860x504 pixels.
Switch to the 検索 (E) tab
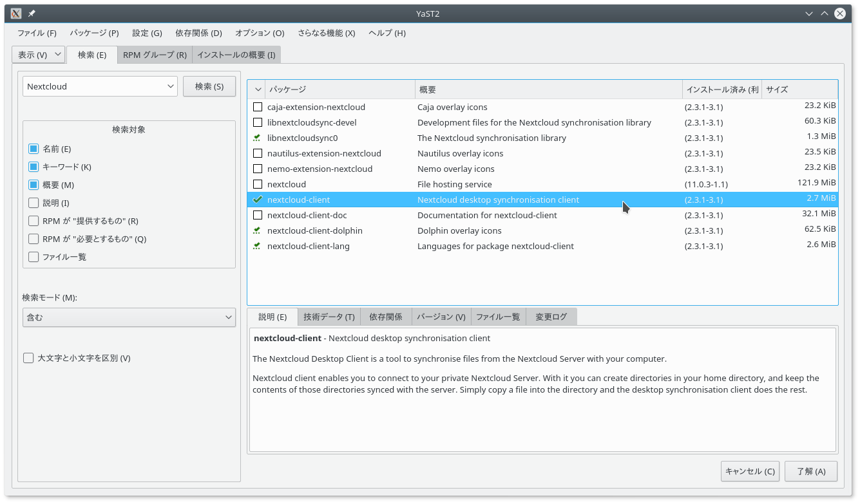(x=92, y=55)
